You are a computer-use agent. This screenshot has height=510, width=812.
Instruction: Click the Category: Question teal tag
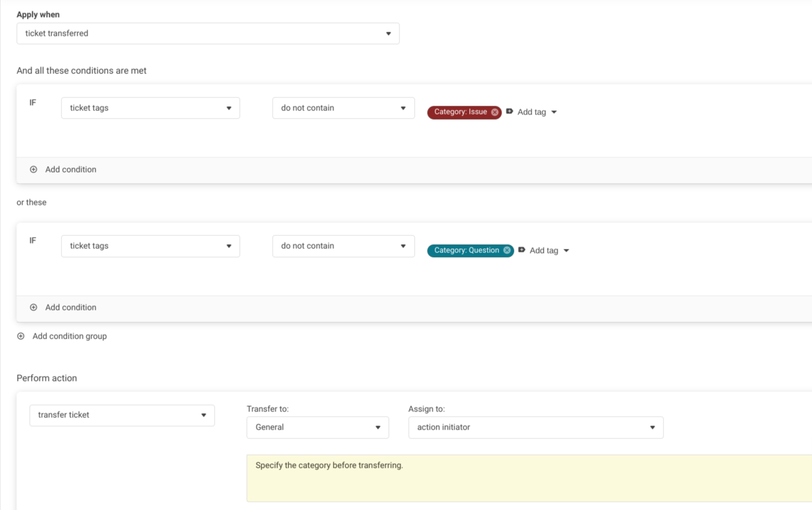466,251
